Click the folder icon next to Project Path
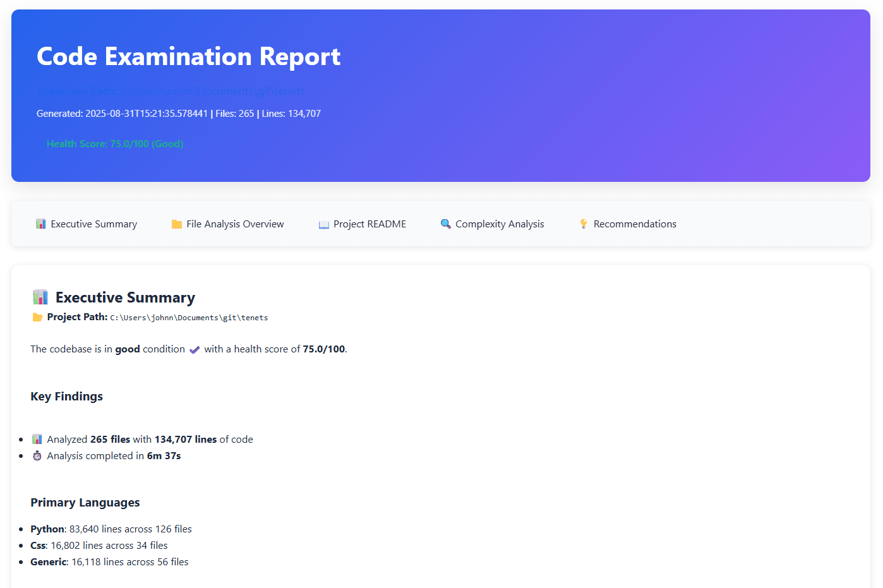Viewport: 883px width, 588px height. [37, 317]
